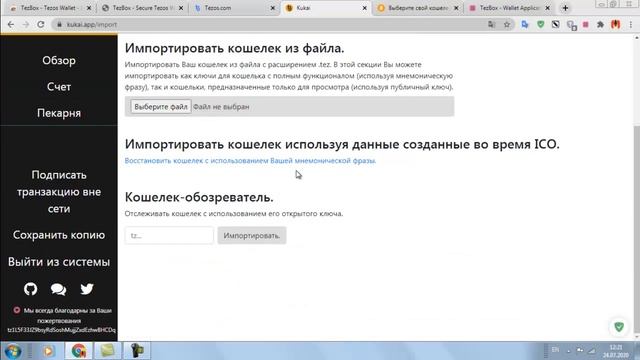Open Счет in the sidebar
Viewport: 640px width, 360px height.
pyautogui.click(x=59, y=87)
